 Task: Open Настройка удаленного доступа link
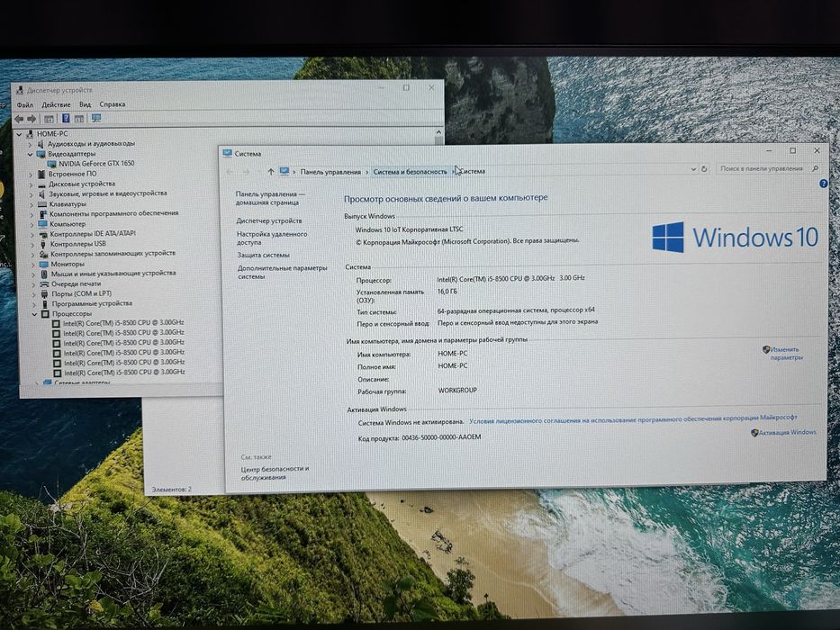point(272,238)
